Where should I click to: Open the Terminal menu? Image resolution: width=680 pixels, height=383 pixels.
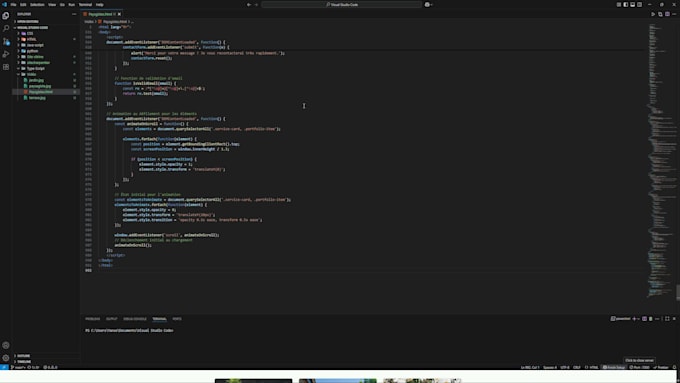[x=85, y=4]
